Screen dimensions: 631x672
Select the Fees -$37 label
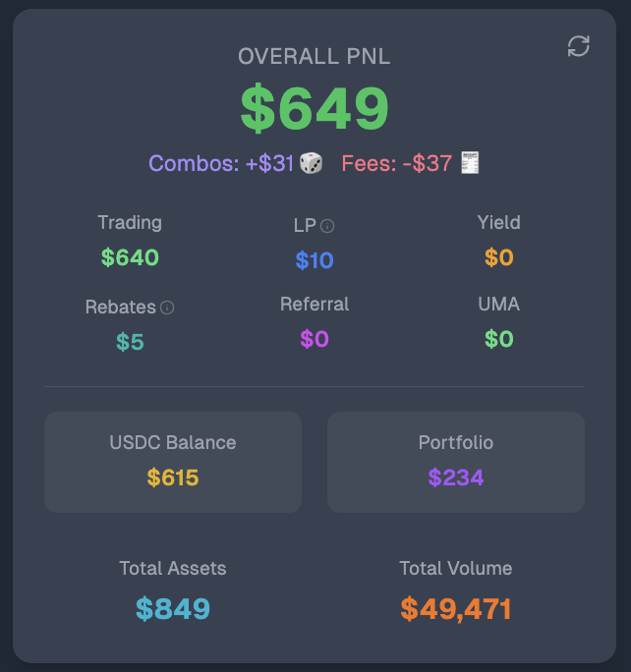397,163
